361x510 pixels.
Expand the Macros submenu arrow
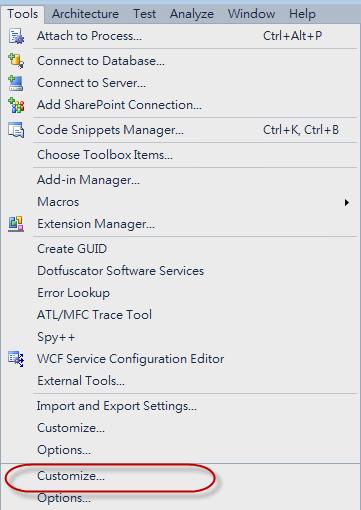(x=347, y=202)
